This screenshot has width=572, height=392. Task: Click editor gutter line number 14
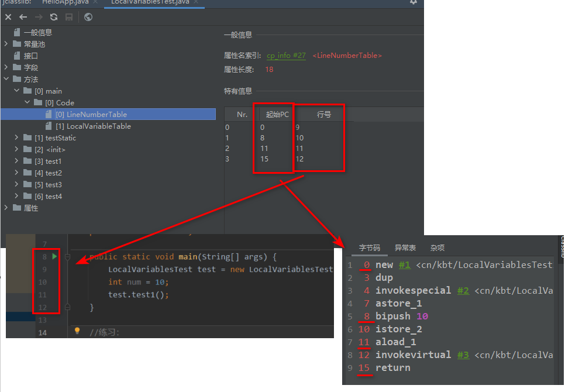coord(42,332)
